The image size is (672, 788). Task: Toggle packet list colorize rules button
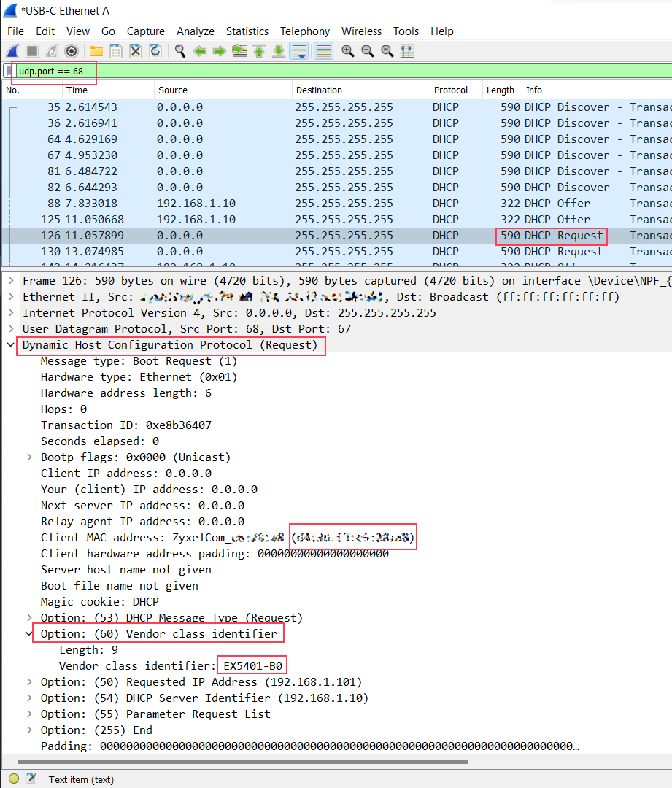(324, 51)
